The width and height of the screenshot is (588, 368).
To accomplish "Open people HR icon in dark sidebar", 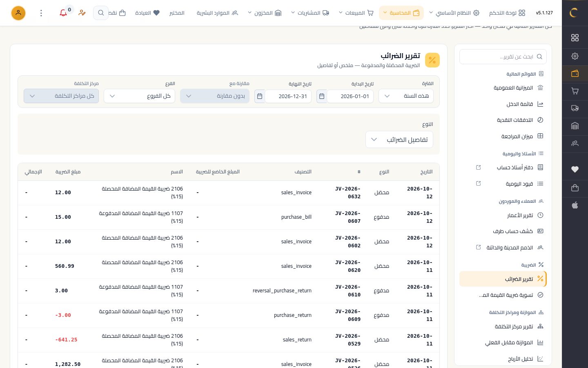I will [575, 144].
